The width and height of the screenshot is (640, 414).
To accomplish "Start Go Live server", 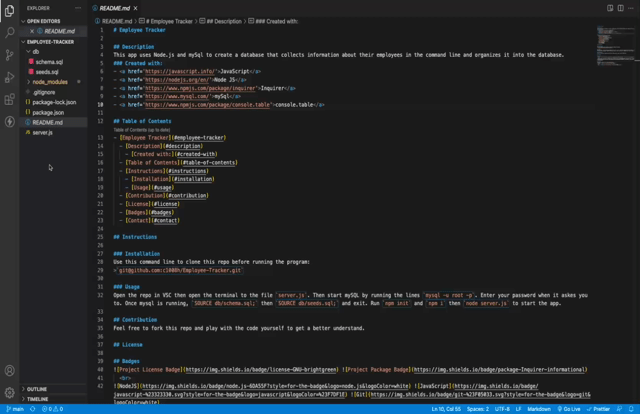I will [x=569, y=409].
